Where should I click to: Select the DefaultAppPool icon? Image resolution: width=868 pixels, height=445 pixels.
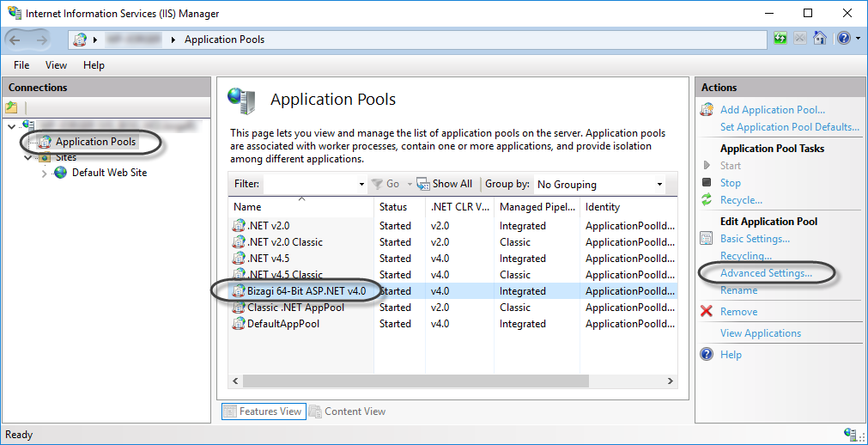point(239,324)
